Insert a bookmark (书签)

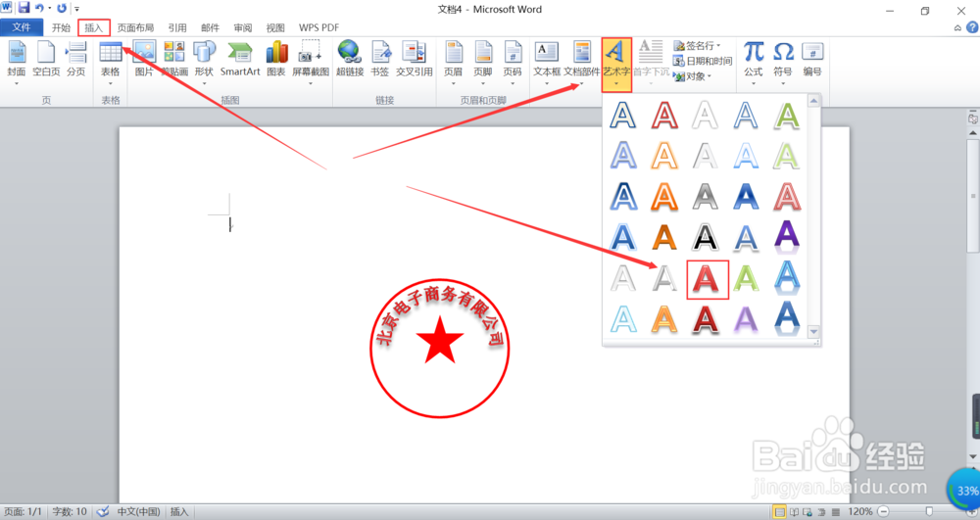(x=380, y=61)
